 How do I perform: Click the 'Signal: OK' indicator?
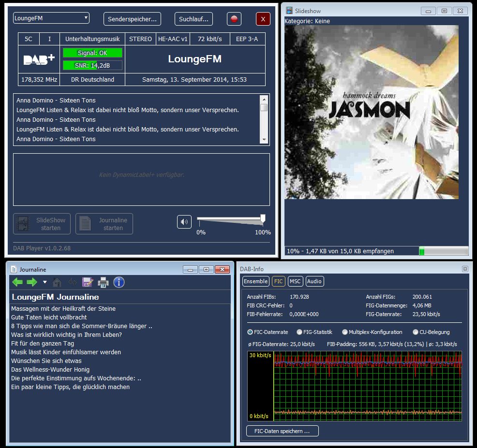pyautogui.click(x=92, y=53)
